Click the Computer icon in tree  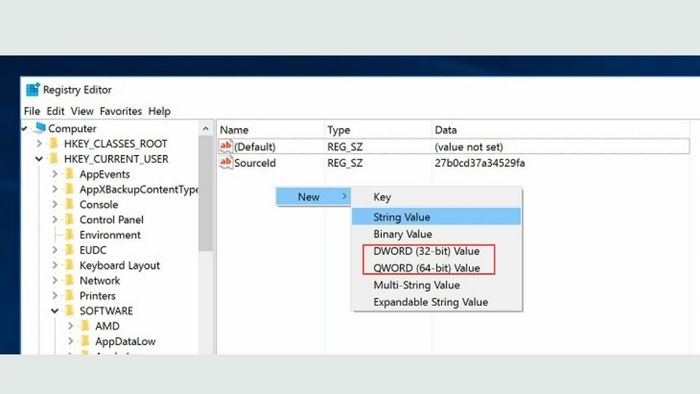40,128
